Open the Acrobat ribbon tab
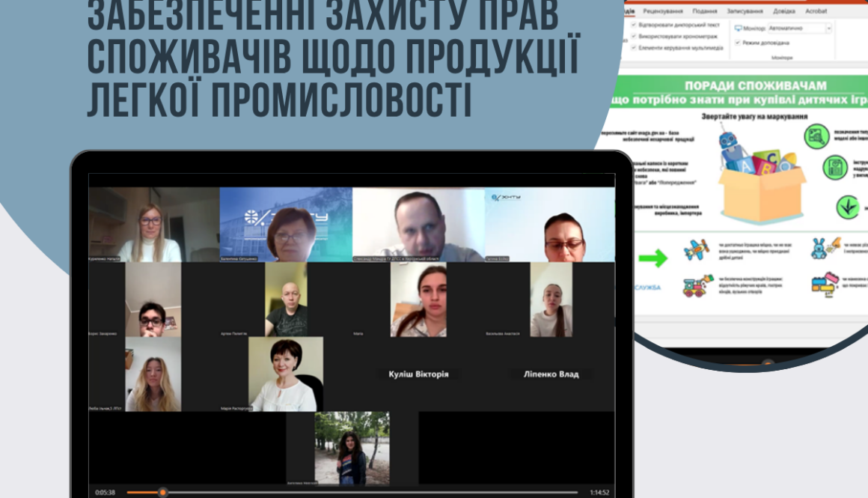 pos(816,11)
